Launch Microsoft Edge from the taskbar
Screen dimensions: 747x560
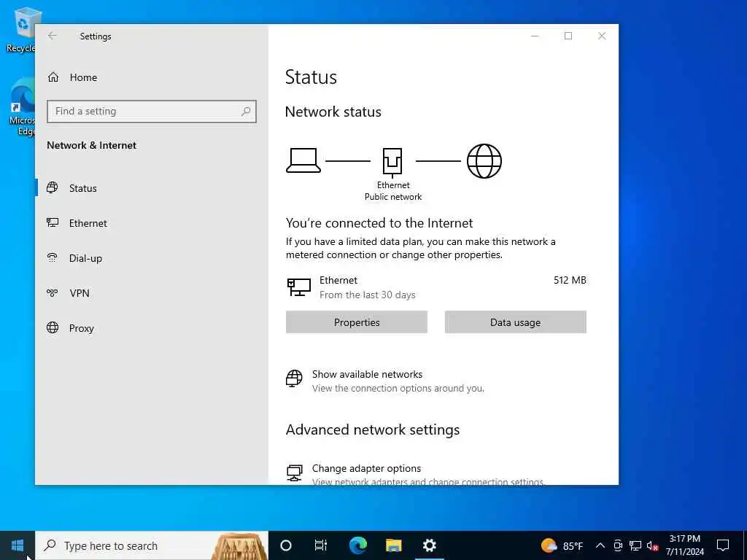357,545
